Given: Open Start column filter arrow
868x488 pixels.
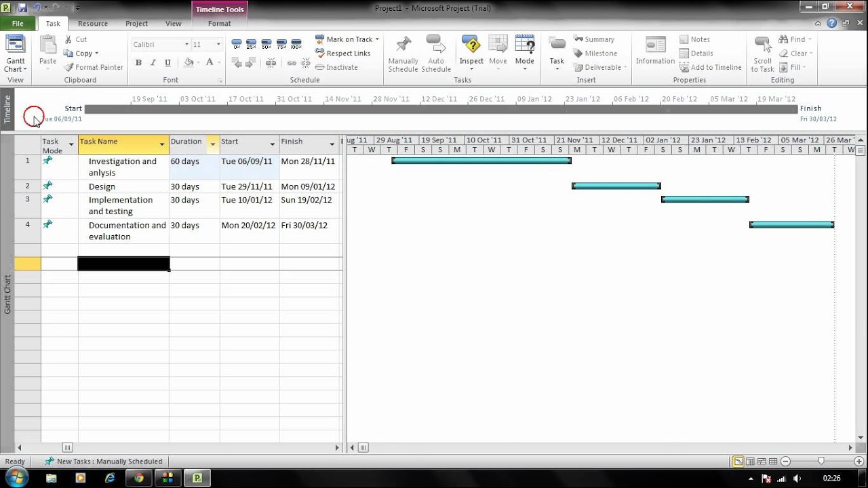Looking at the screenshot, I should [x=273, y=144].
